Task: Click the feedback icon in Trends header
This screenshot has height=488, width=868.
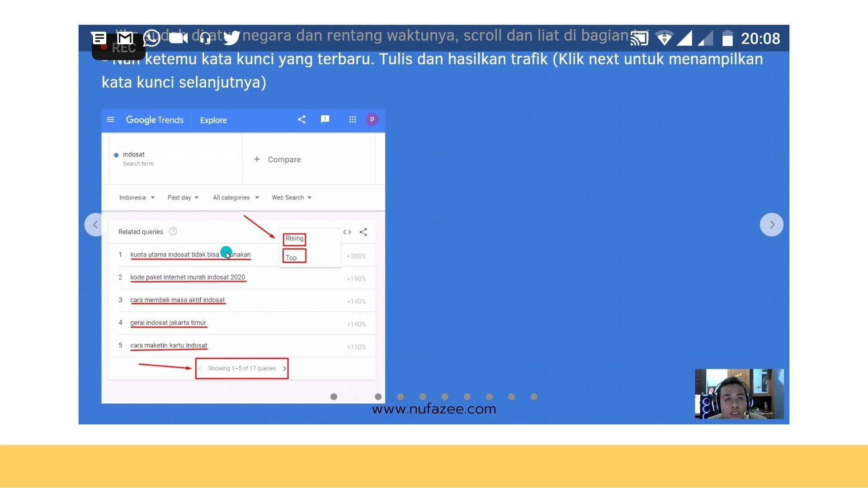Action: pos(325,119)
